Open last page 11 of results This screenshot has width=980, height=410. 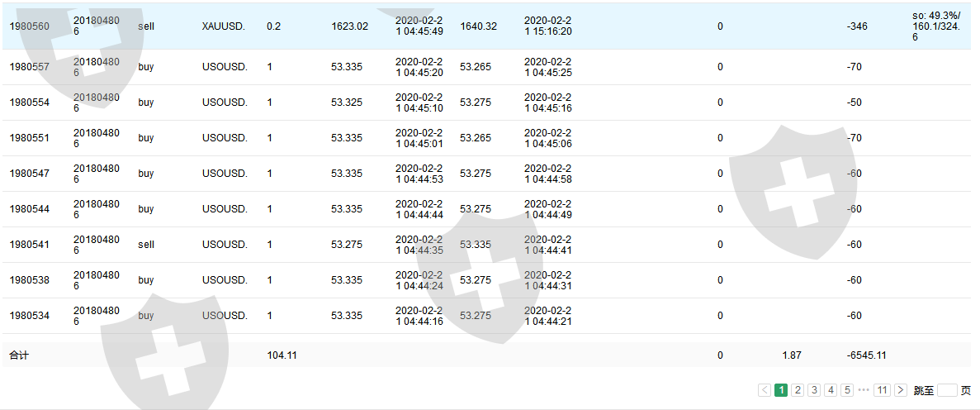(883, 390)
